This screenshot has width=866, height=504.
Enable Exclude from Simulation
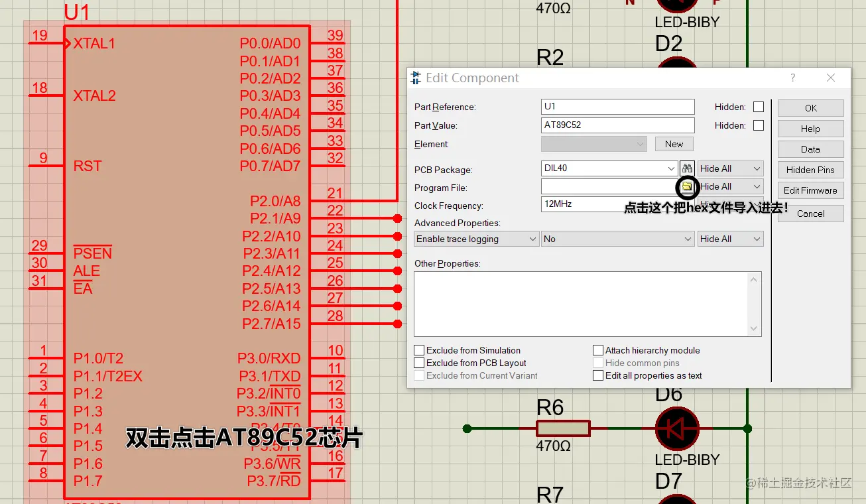(419, 350)
